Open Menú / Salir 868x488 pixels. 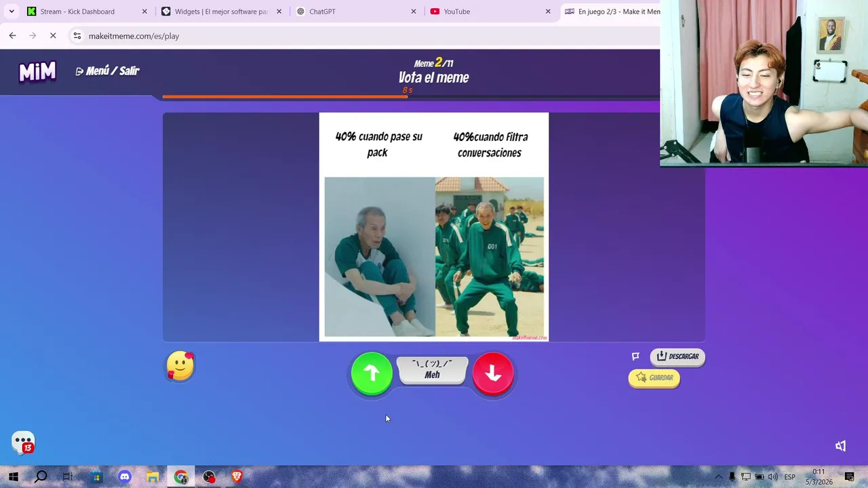click(x=107, y=71)
